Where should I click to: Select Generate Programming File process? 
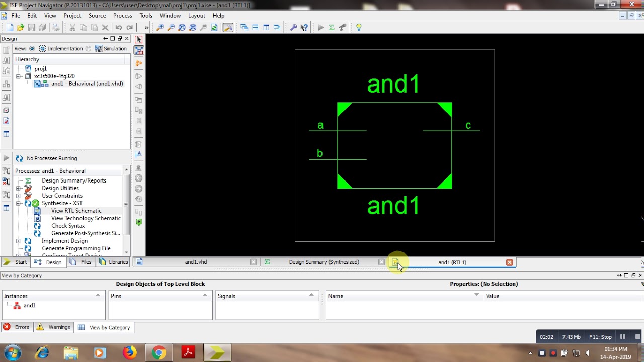click(76, 248)
